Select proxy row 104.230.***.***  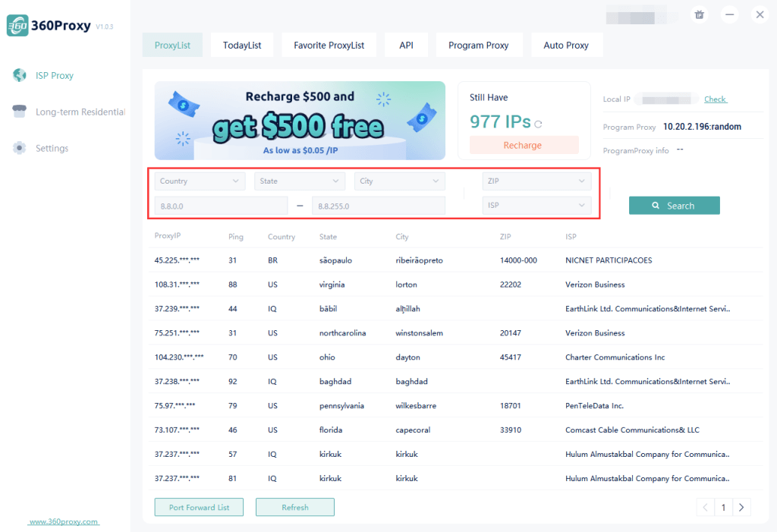pos(455,357)
